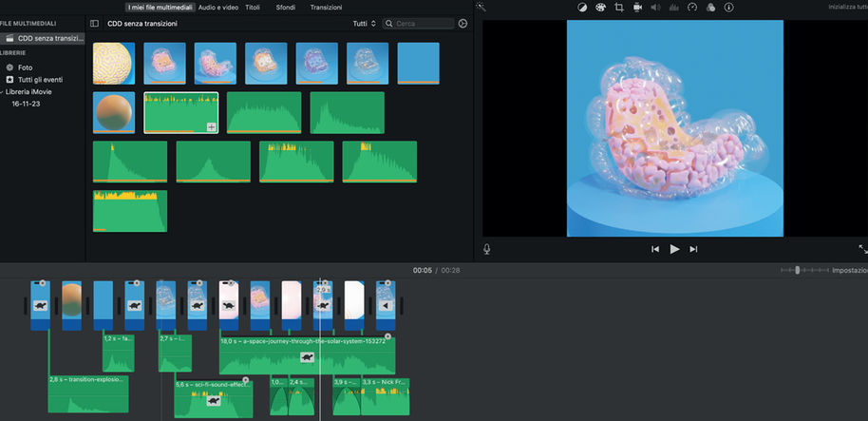Click speed handle dot atop the 5,6 s audio clip
868x421 pixels.
(246, 379)
